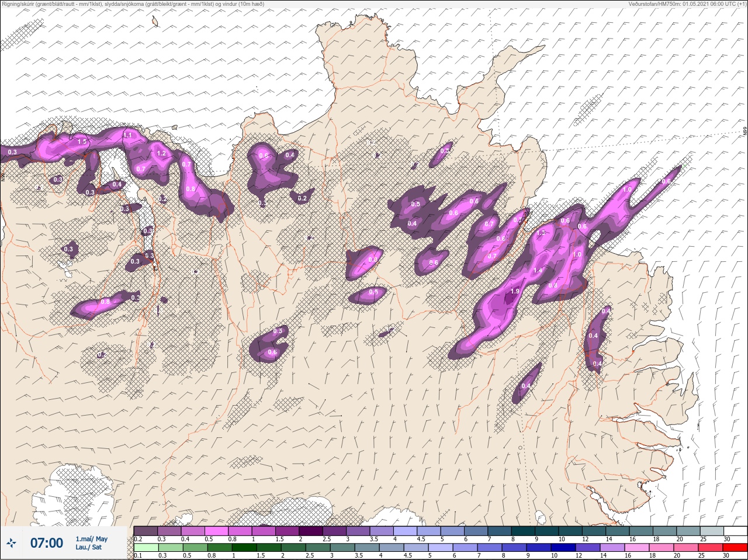The image size is (748, 560).
Task: Pick lower legend dark green swatch between 1 and 1.5
Action: click(244, 548)
